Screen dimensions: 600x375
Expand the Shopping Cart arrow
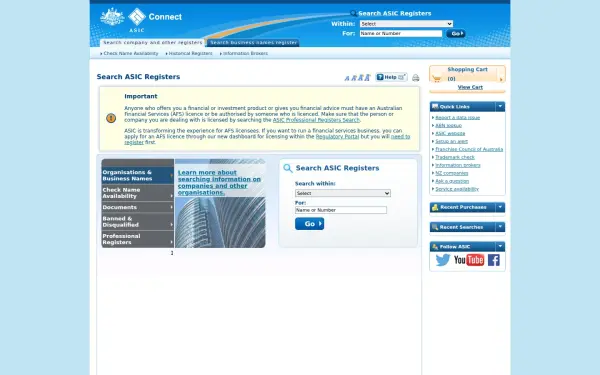tap(501, 79)
